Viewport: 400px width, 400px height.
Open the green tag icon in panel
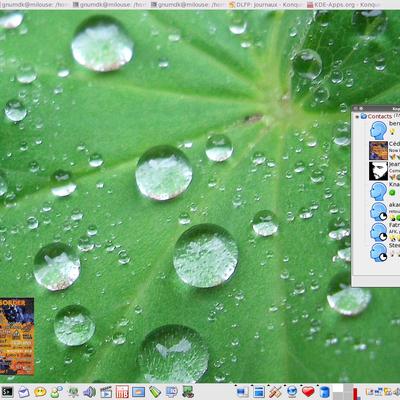[x=155, y=392]
